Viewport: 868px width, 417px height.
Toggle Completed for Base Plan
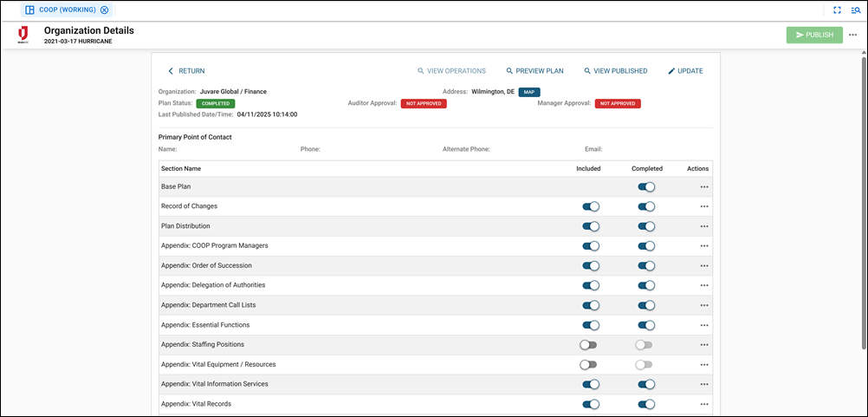[x=645, y=186]
